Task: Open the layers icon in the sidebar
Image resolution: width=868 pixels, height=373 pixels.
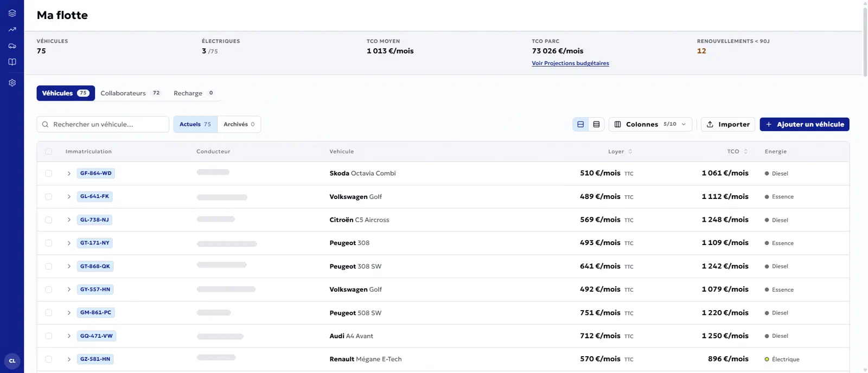Action: pos(12,13)
